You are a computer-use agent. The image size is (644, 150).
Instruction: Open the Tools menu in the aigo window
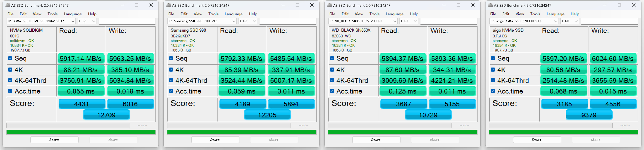(535, 14)
